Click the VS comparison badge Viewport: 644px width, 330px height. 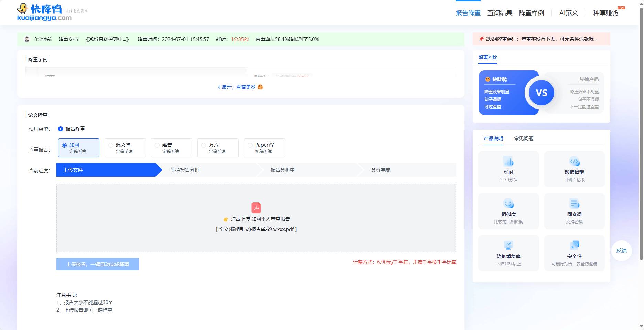(x=541, y=92)
